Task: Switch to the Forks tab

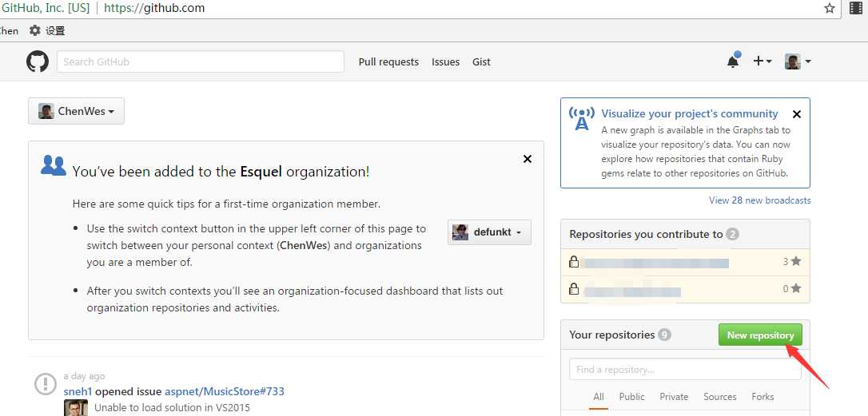Action: (762, 397)
